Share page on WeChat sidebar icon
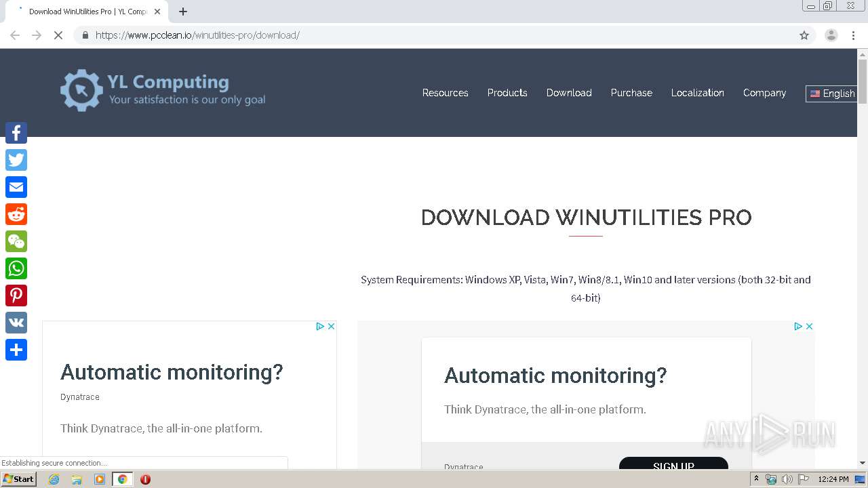Image resolution: width=868 pixels, height=488 pixels. pos(16,241)
